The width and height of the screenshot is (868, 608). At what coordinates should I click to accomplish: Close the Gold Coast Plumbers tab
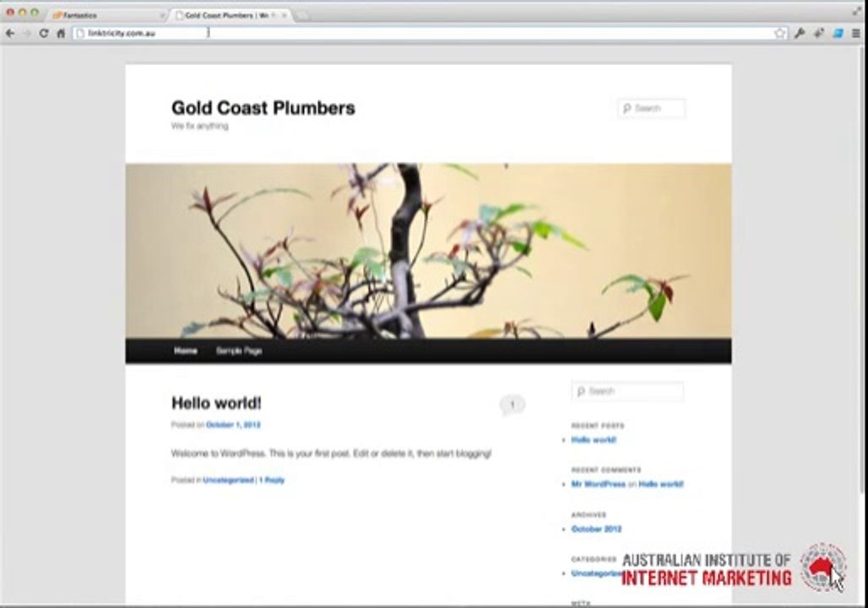point(285,15)
